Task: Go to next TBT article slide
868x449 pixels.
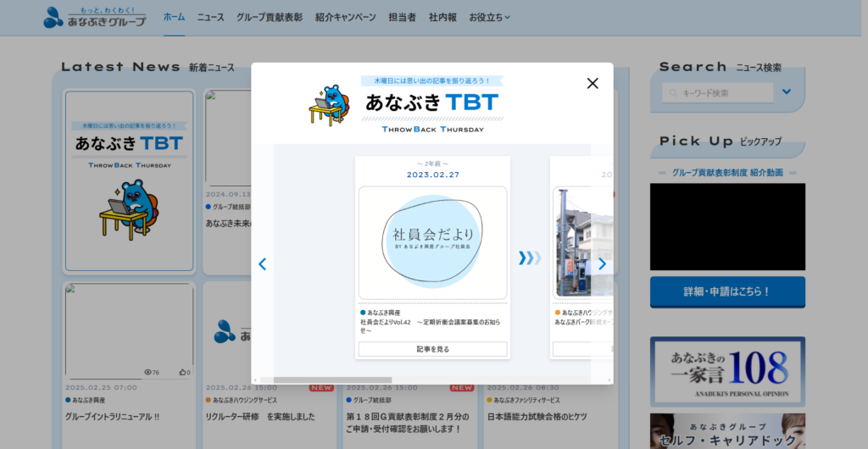Action: click(x=603, y=264)
